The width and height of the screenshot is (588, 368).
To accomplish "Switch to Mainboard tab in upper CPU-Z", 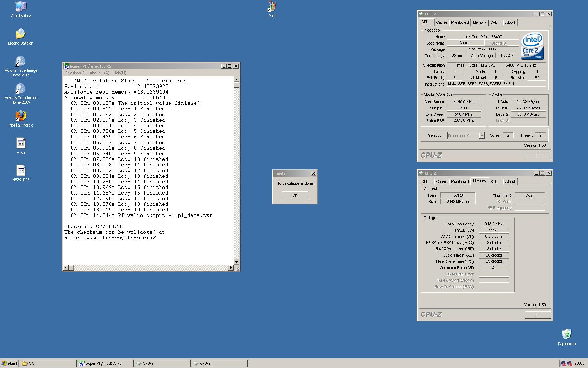I will 460,22.
